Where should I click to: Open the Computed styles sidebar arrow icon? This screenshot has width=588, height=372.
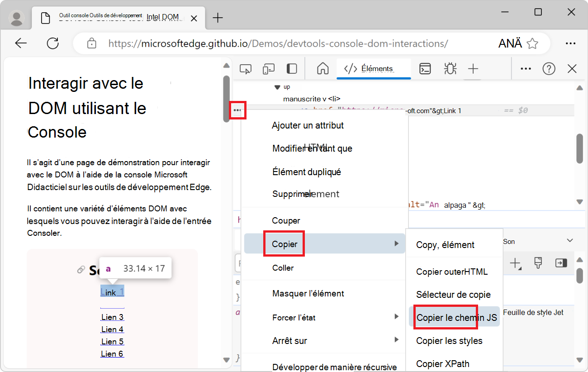point(561,263)
